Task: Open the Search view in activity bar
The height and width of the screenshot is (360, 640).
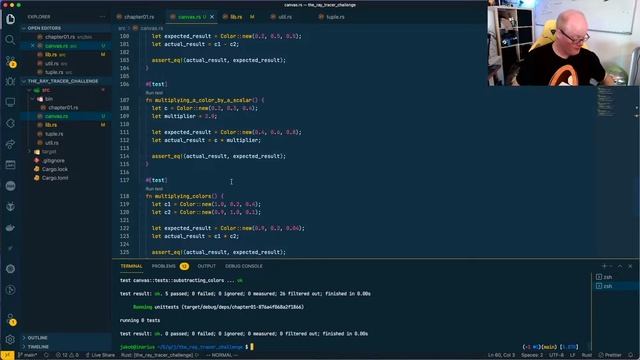Action: (x=10, y=40)
